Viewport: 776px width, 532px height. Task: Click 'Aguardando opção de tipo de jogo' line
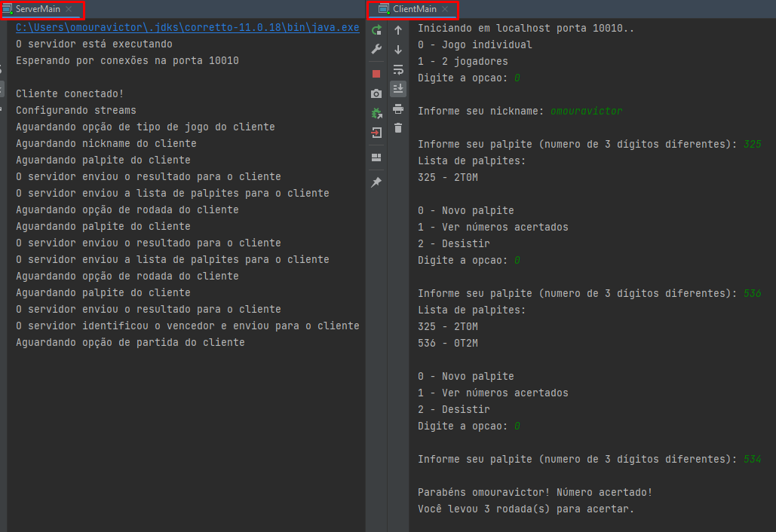click(145, 127)
